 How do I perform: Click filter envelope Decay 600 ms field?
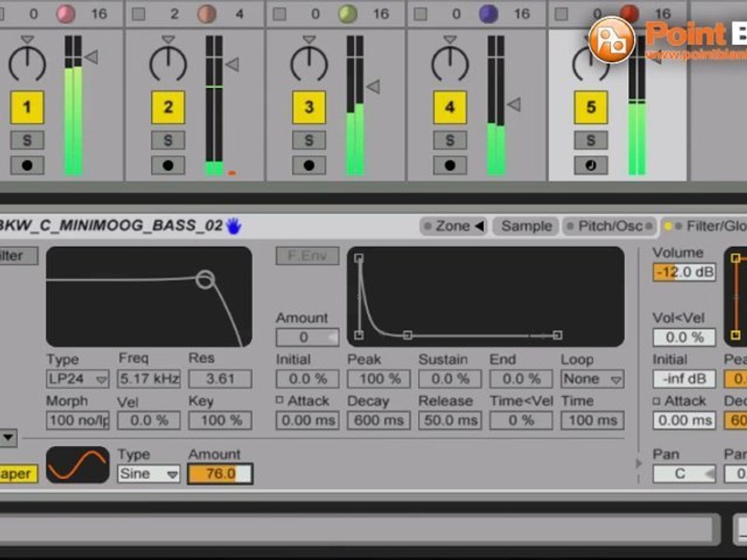(x=379, y=421)
